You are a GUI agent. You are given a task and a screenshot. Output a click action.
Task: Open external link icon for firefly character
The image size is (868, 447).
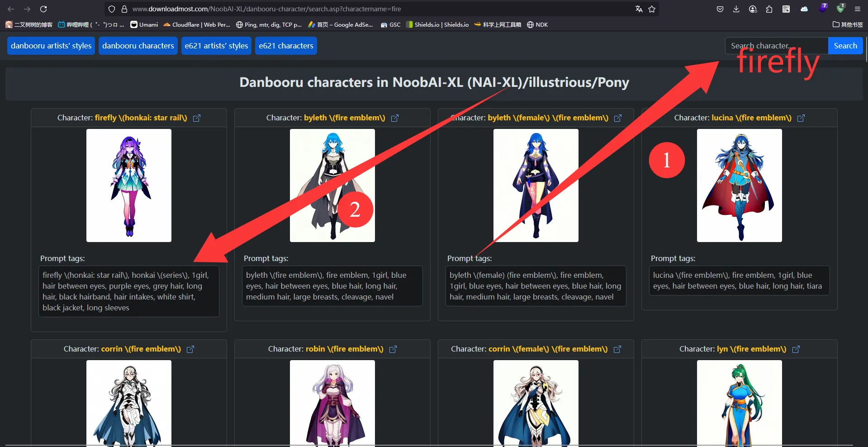point(197,118)
